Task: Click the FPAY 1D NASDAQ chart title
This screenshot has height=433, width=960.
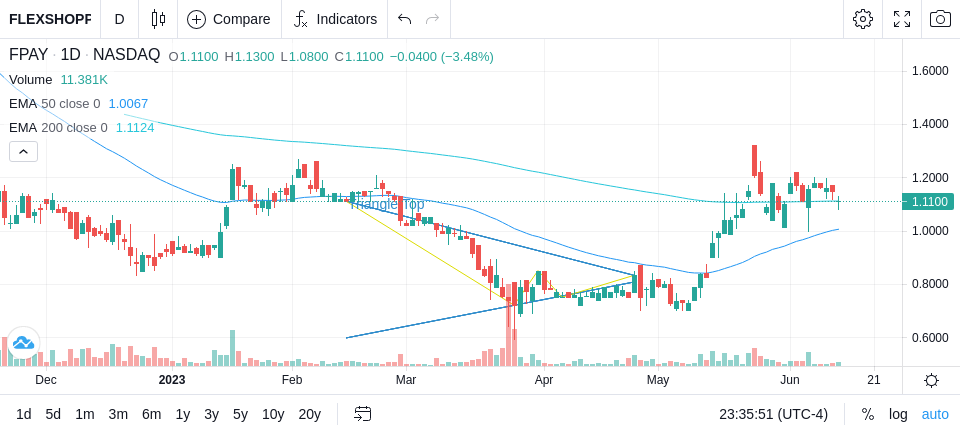Action: 84,55
